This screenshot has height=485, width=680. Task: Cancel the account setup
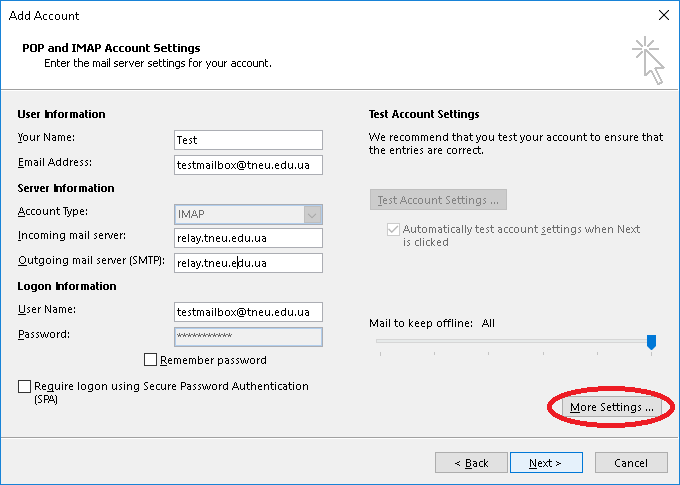(631, 463)
